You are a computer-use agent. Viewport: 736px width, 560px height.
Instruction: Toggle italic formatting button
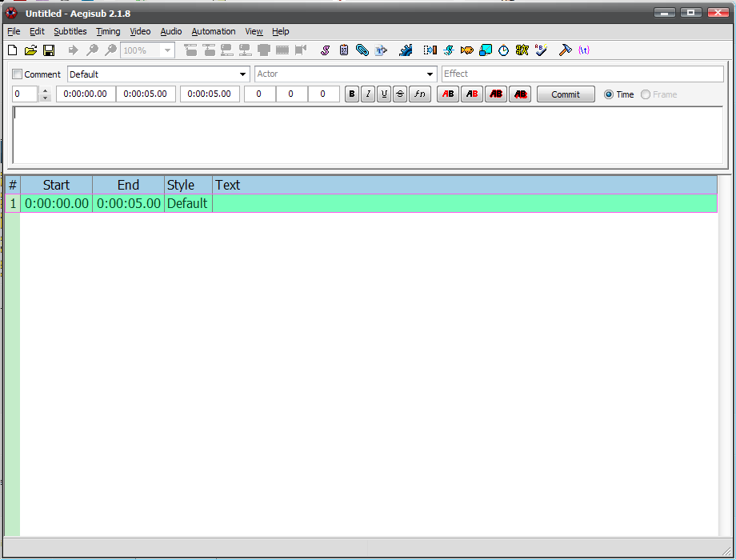tap(368, 94)
